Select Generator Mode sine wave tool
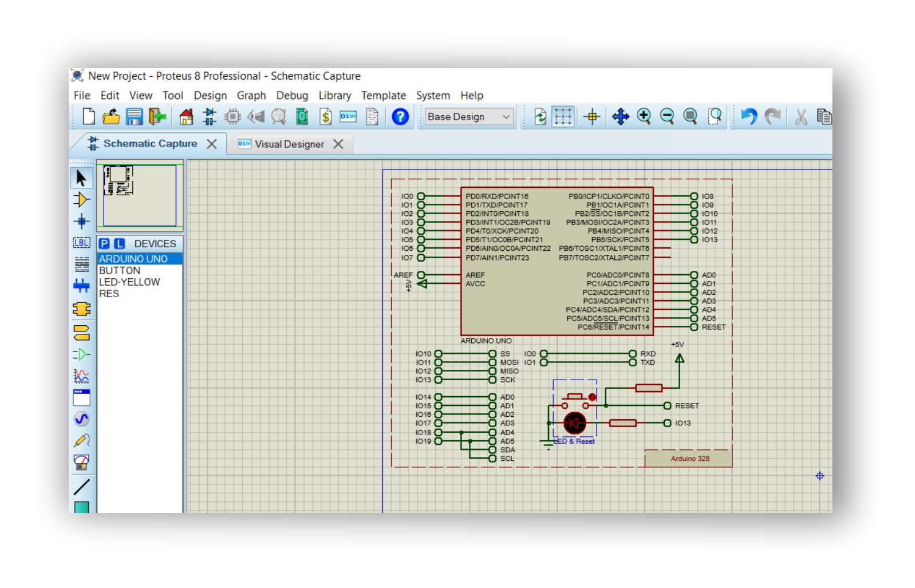 pyautogui.click(x=81, y=419)
